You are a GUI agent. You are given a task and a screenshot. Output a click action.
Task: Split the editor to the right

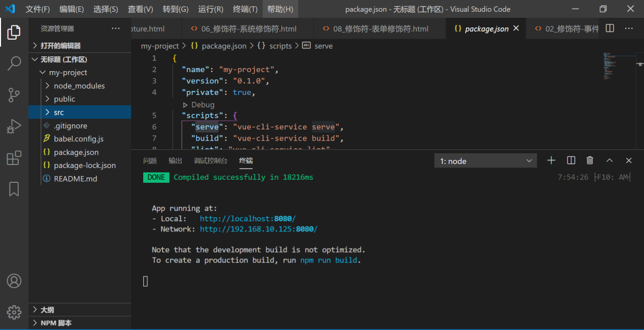610,28
